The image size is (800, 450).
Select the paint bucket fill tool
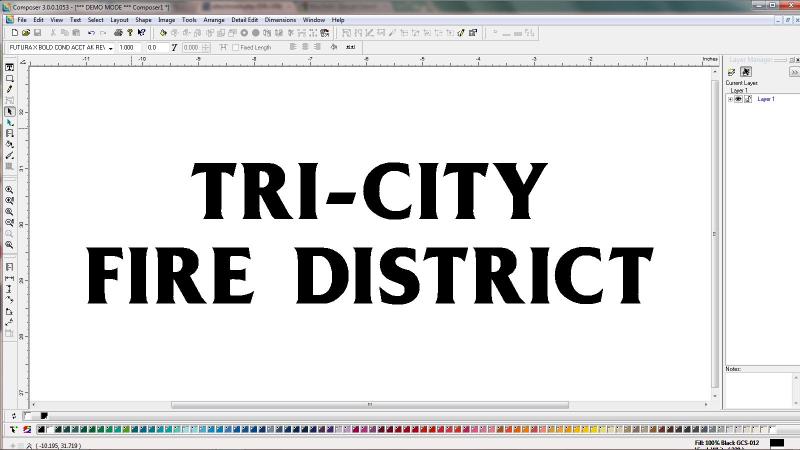pyautogui.click(x=9, y=144)
